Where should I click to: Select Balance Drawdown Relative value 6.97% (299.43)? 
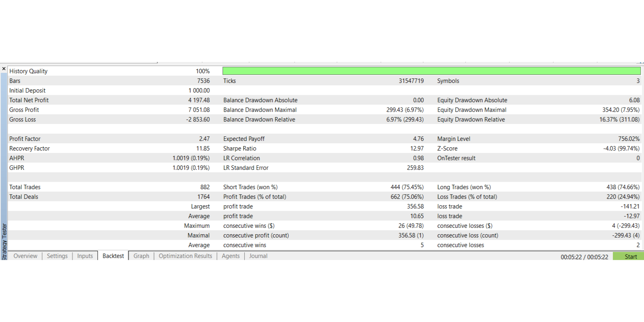405,120
